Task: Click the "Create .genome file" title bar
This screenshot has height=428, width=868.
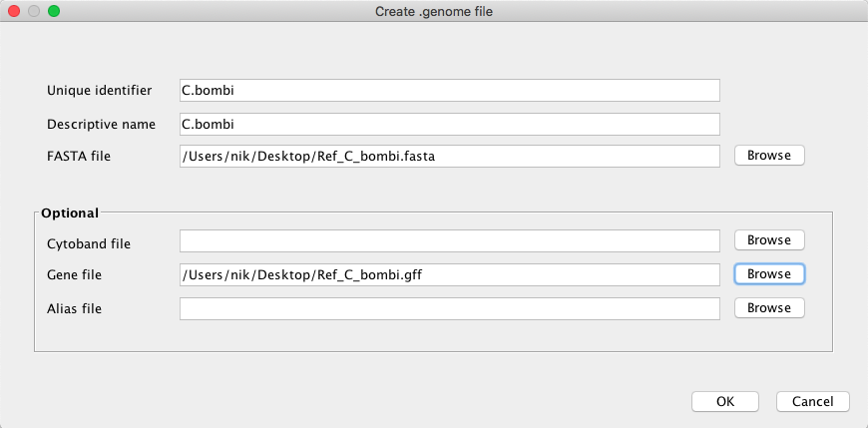Action: (434, 11)
